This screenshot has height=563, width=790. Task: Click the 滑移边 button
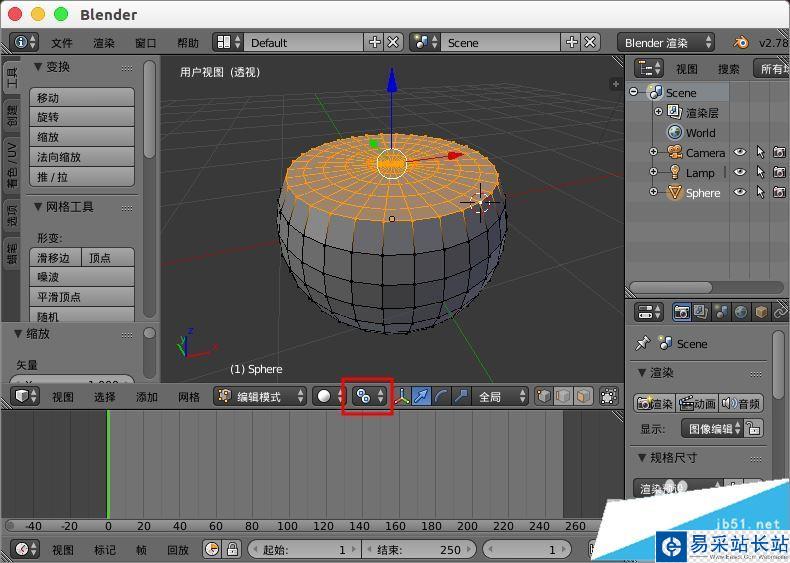(55, 258)
